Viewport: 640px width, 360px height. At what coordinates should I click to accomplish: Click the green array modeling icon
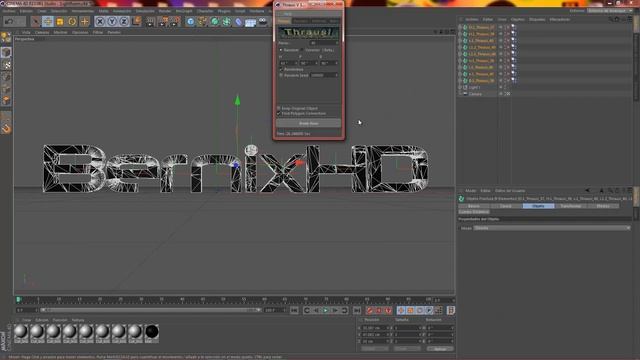(x=226, y=21)
